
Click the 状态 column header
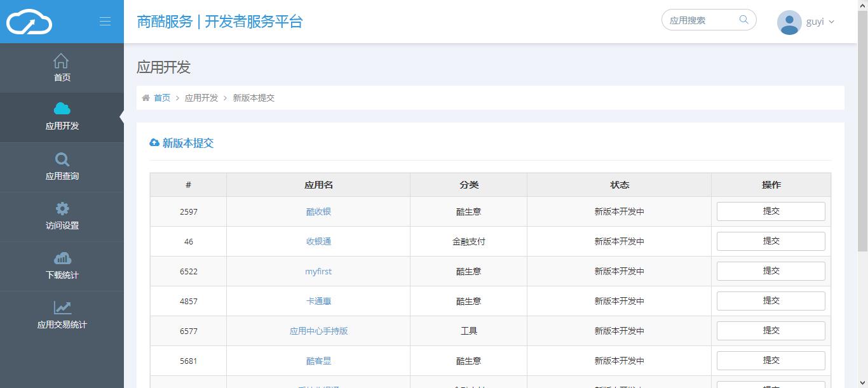[x=620, y=185]
